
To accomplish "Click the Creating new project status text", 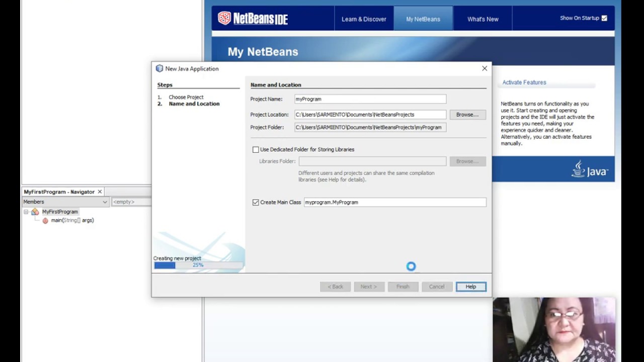I will click(177, 258).
